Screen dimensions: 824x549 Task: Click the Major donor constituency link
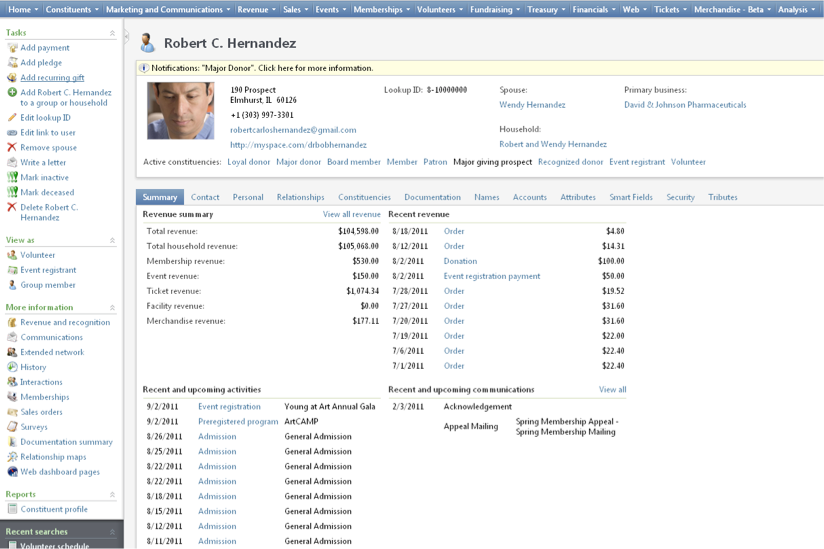(x=298, y=162)
